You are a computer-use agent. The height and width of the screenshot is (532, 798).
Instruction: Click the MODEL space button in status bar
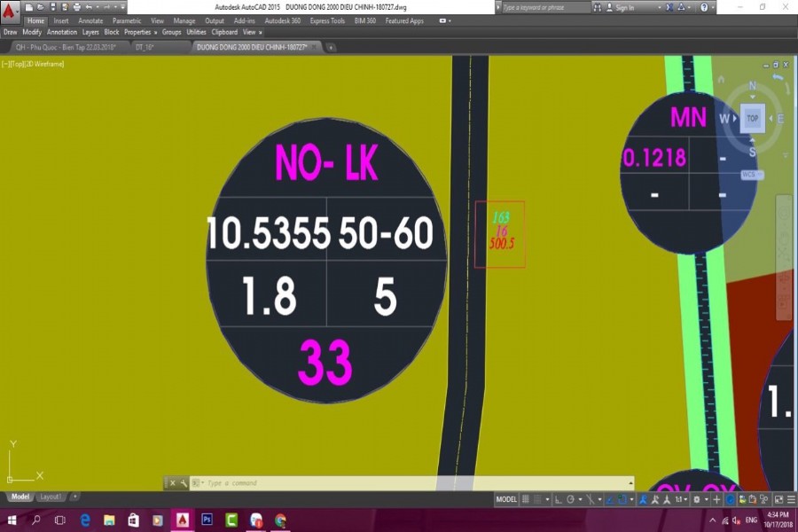[x=506, y=499]
